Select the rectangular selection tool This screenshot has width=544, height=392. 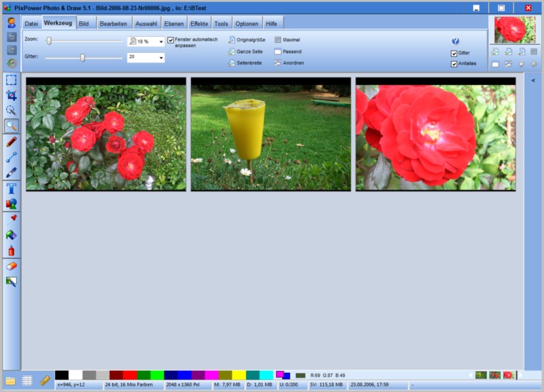(x=11, y=80)
